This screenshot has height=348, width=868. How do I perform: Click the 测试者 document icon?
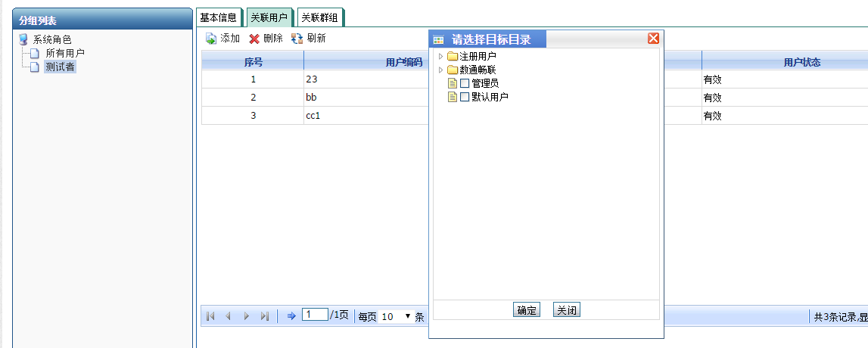(x=35, y=67)
